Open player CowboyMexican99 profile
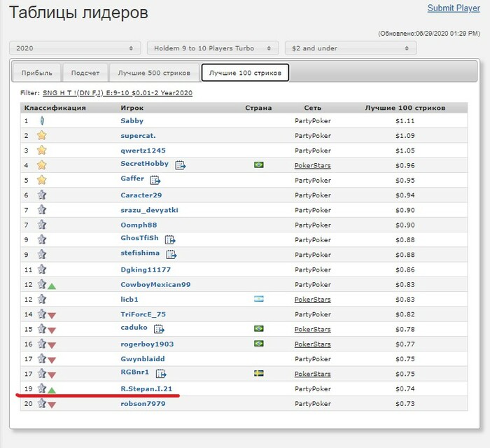 tap(155, 285)
